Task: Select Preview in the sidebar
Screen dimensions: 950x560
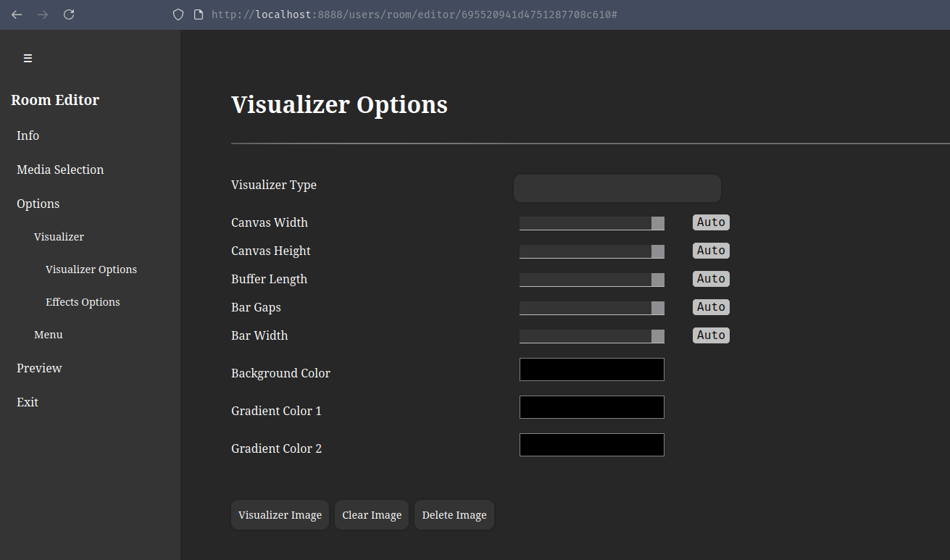Action: tap(39, 368)
